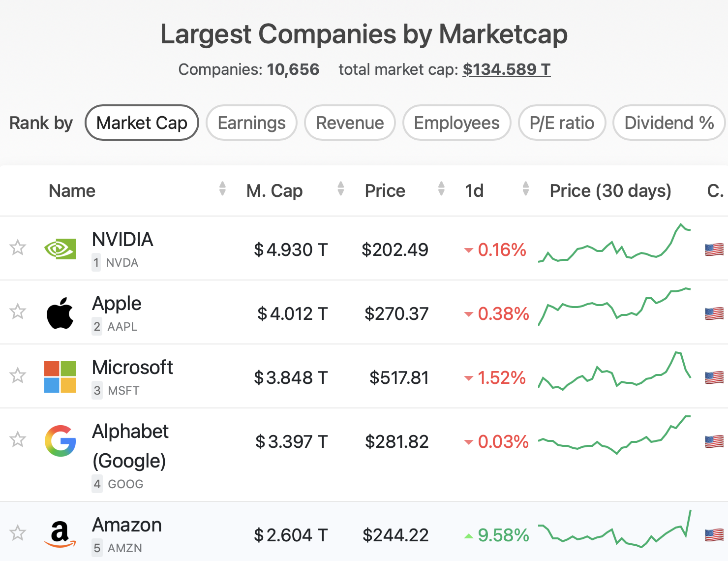The image size is (728, 561).
Task: Toggle favorite star for Amazon
Action: 18,533
